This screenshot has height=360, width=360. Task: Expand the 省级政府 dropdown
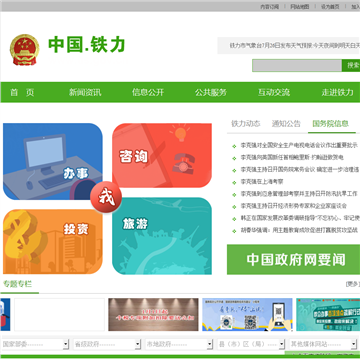pyautogui.click(x=107, y=344)
